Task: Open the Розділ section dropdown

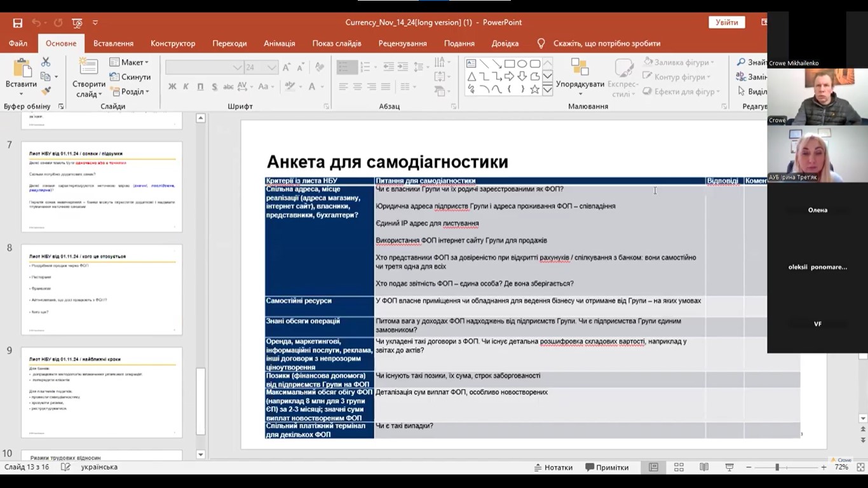Action: (x=129, y=91)
